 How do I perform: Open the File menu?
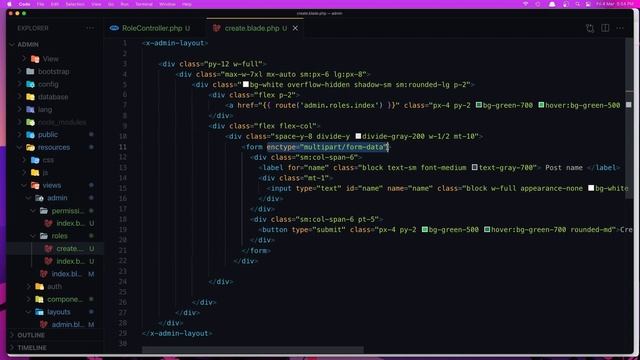(x=40, y=4)
